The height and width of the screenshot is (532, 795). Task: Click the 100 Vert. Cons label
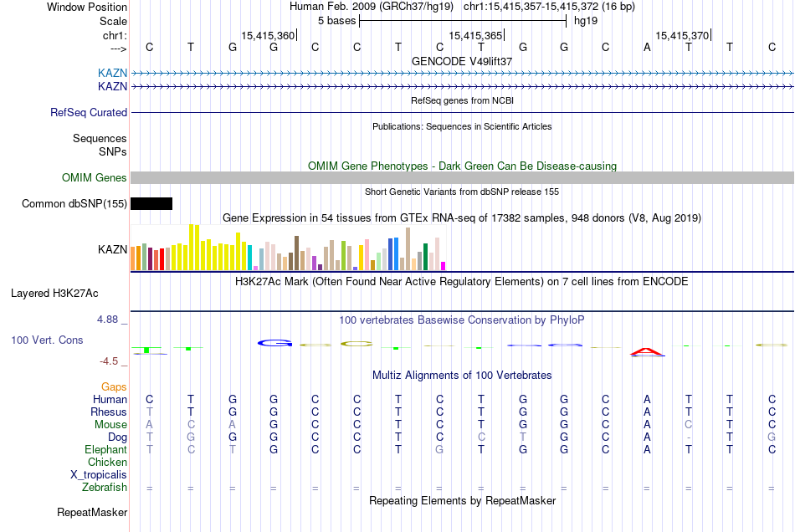click(47, 340)
